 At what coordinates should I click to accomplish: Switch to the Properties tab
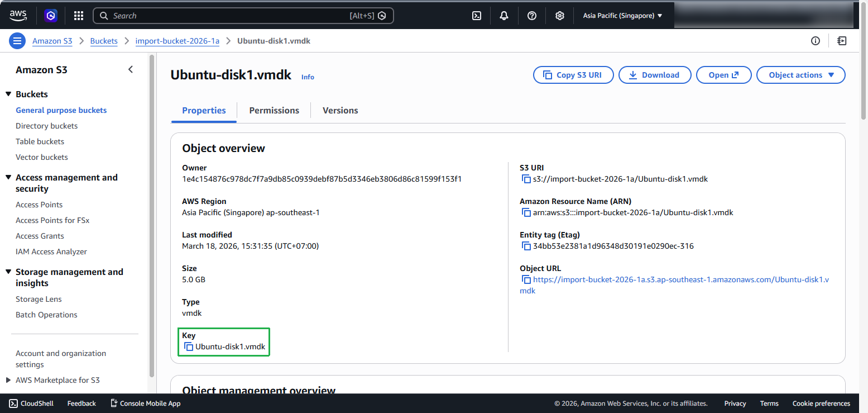pyautogui.click(x=204, y=111)
